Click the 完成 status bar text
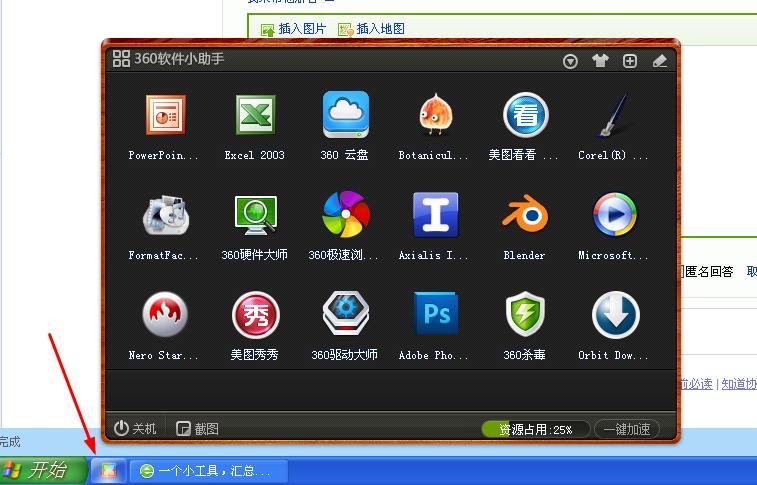757x485 pixels. [10, 441]
